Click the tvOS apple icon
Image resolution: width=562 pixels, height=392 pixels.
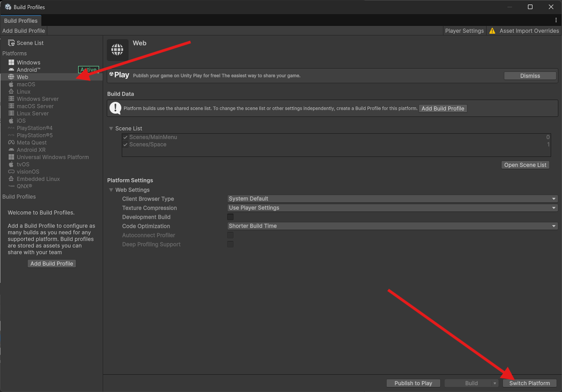11,164
